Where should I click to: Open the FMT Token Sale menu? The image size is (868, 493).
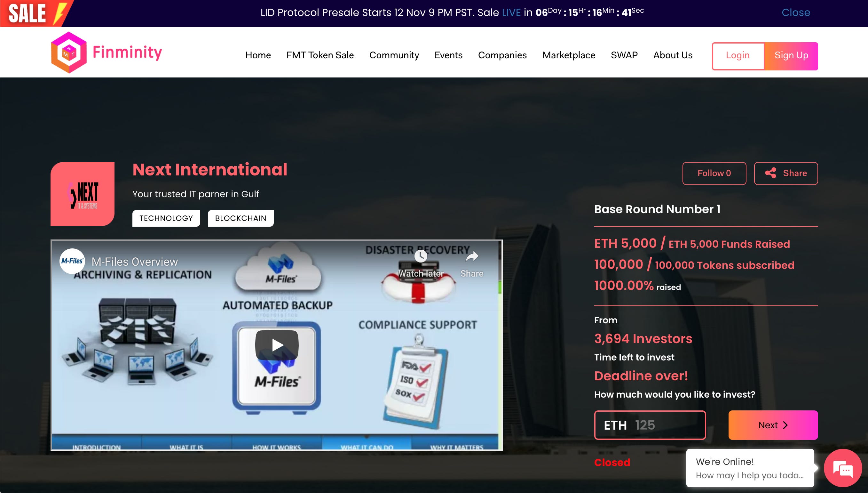(x=320, y=55)
